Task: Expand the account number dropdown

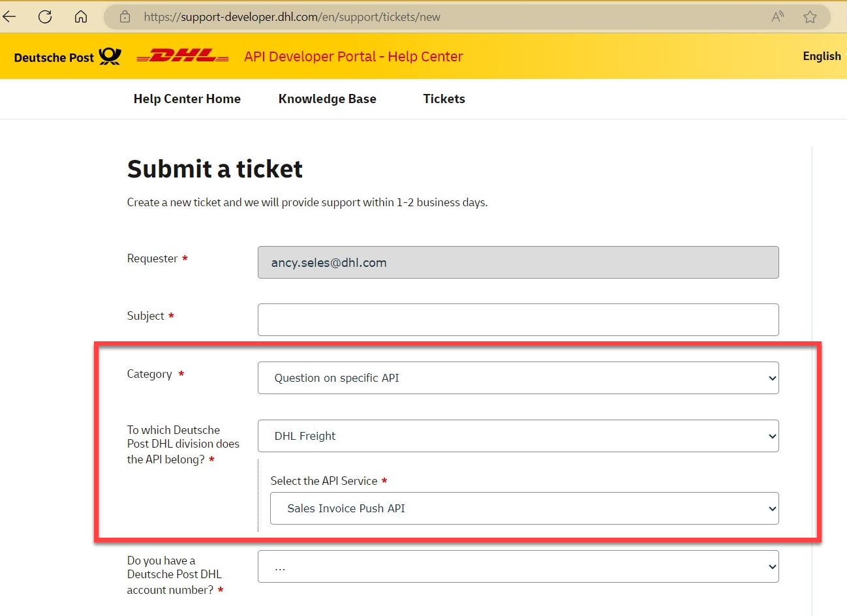Action: (518, 566)
